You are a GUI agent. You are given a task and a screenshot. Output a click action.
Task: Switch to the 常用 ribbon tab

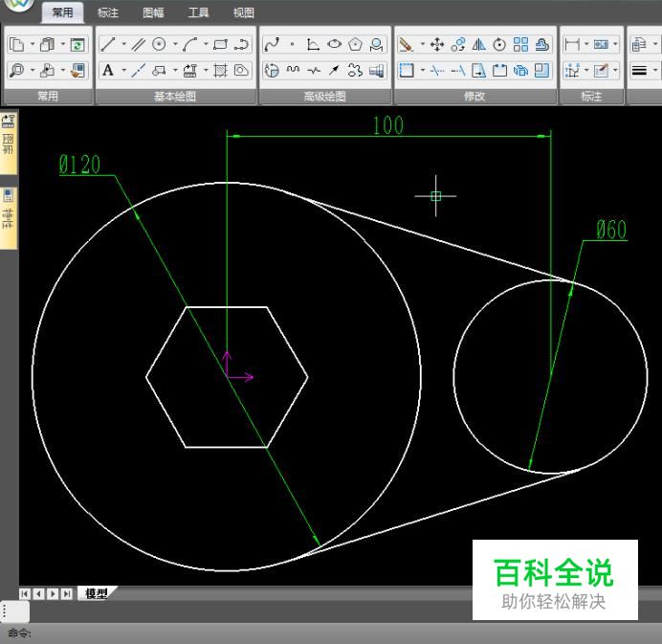62,12
